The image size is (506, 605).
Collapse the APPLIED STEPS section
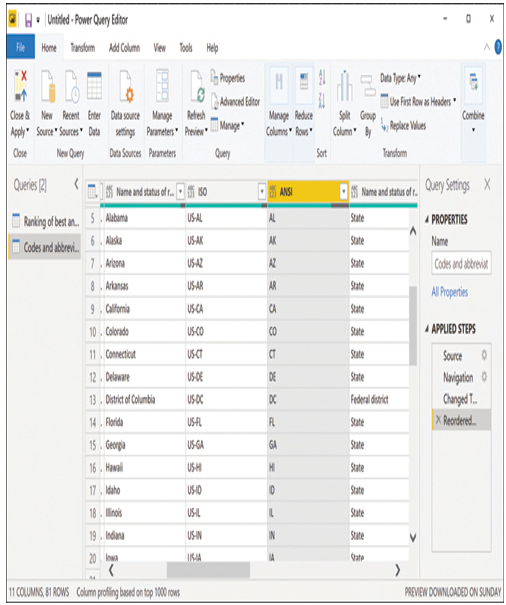(426, 329)
